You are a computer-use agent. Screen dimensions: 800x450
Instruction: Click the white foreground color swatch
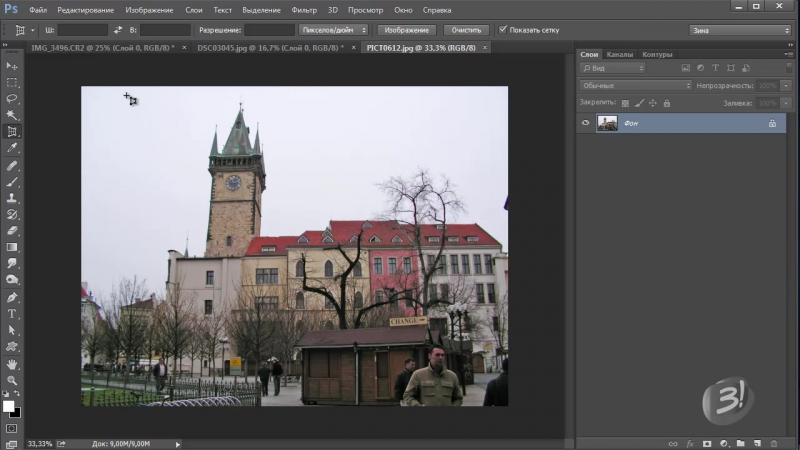(x=9, y=406)
